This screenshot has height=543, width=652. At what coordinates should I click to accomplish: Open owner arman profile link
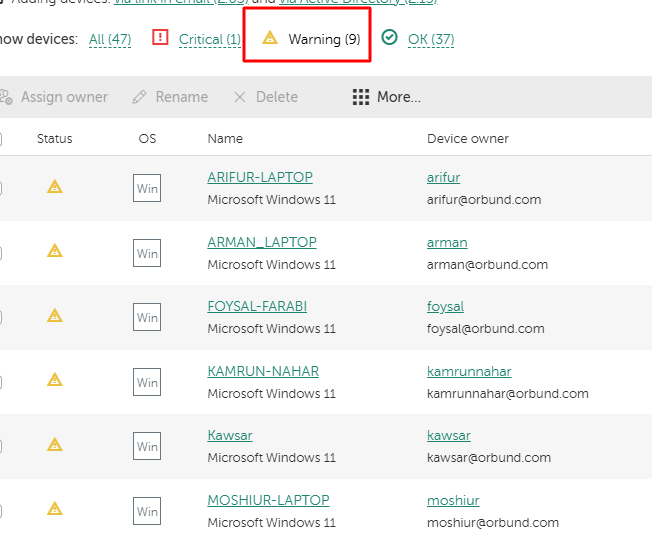pos(447,242)
